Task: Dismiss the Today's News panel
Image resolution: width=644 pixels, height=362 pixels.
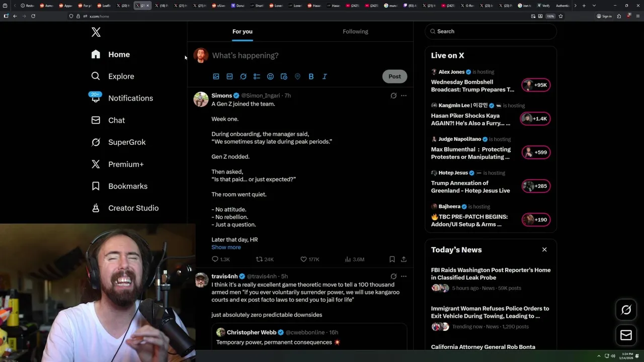Action: [544, 249]
